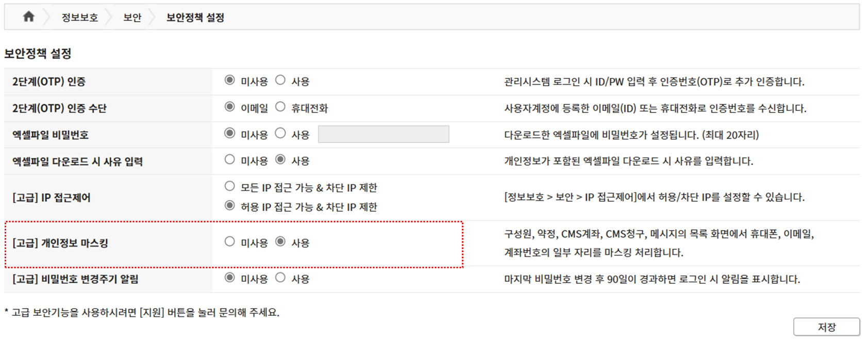Viewport: 868px width, 339px height.
Task: Choose 휴대전화 as OTP 인증 수단
Action: coord(280,107)
